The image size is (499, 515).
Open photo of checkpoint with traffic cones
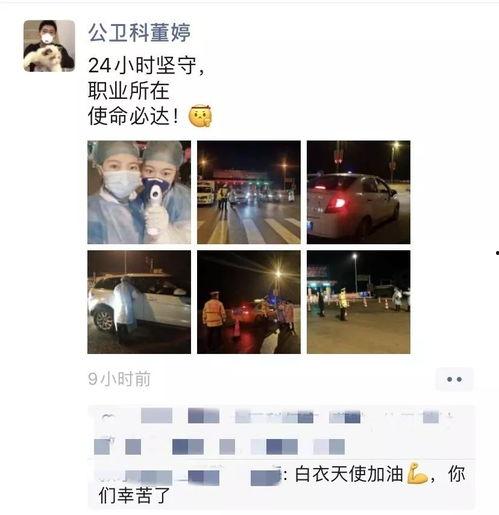[x=358, y=302]
